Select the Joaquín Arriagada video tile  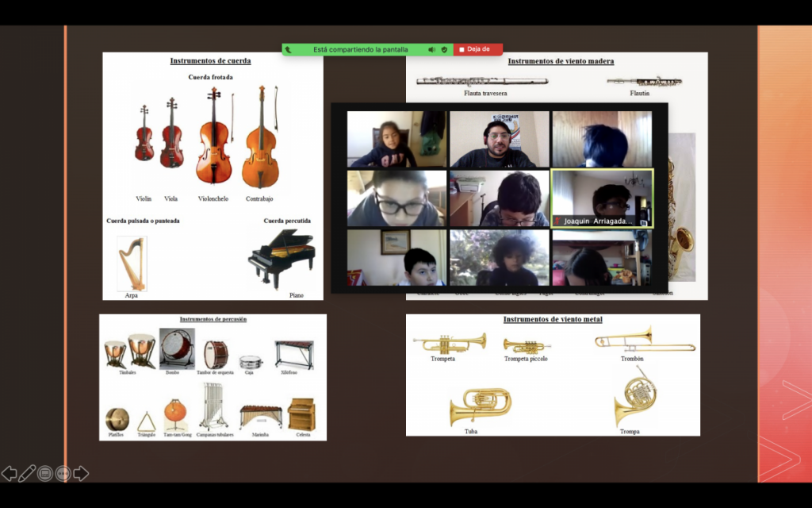click(602, 198)
